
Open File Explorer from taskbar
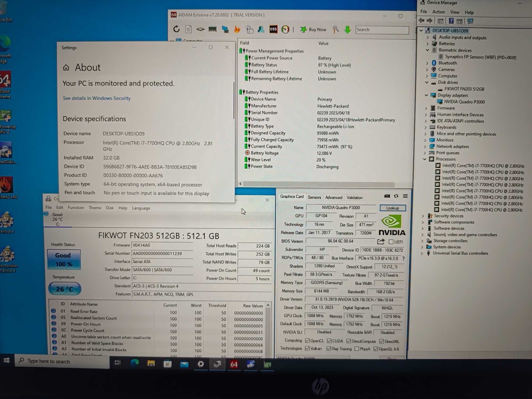click(x=151, y=363)
